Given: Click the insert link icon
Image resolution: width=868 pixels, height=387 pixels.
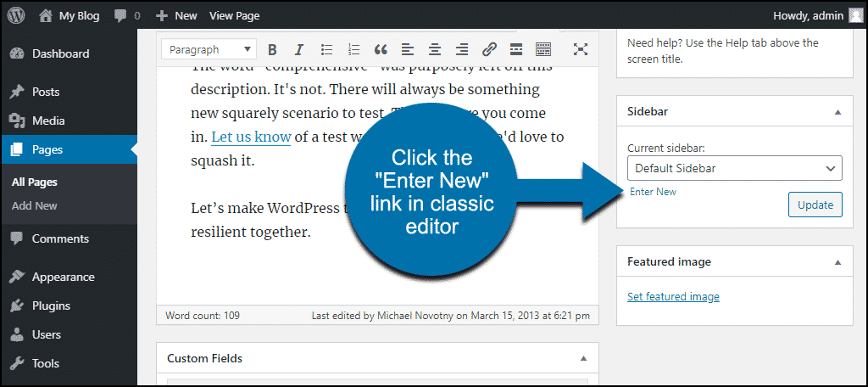Looking at the screenshot, I should 489,49.
